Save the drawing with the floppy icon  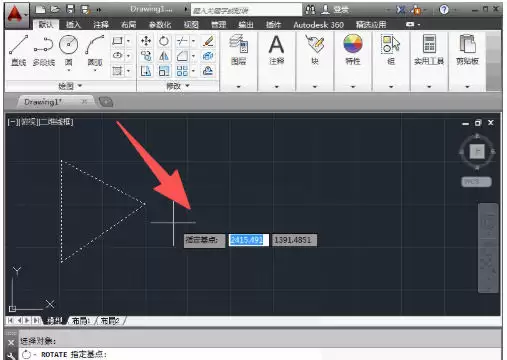[70, 9]
